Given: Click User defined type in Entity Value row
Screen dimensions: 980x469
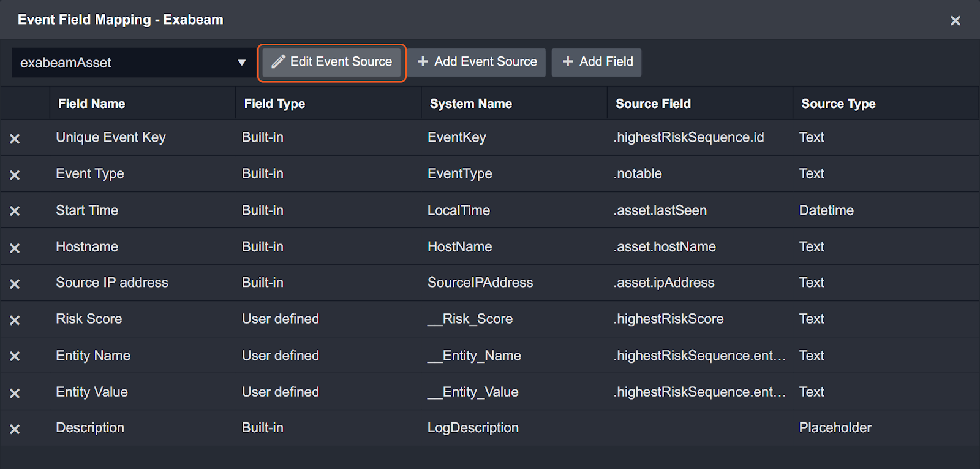Looking at the screenshot, I should click(x=281, y=392).
